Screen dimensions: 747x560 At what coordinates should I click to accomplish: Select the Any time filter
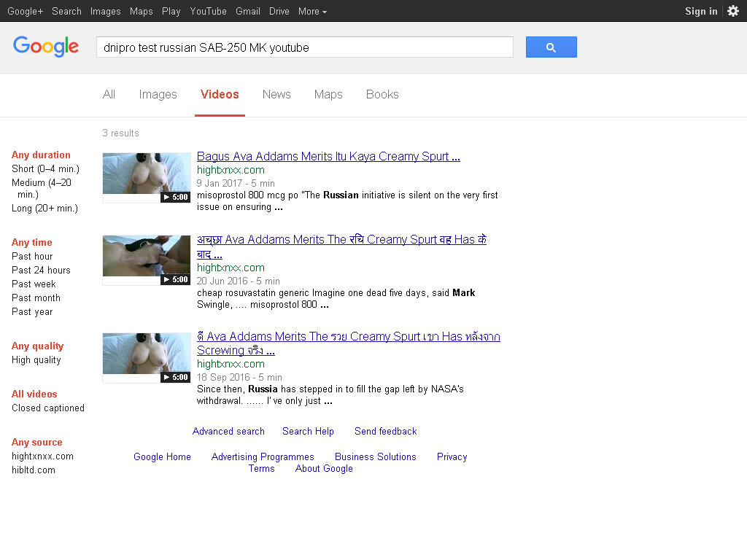[x=32, y=242]
